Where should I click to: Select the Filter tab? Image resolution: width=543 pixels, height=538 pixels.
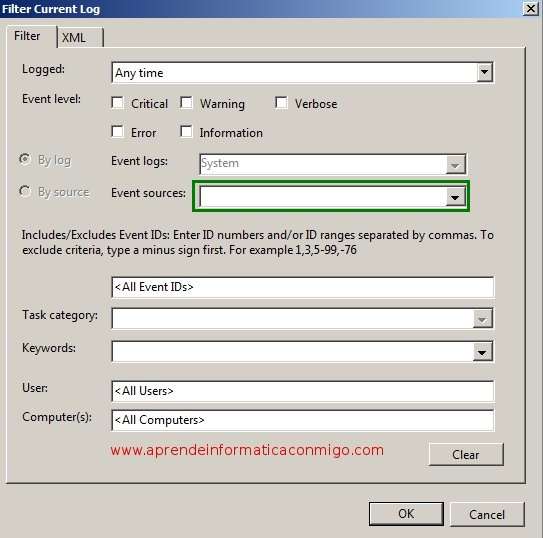32,36
